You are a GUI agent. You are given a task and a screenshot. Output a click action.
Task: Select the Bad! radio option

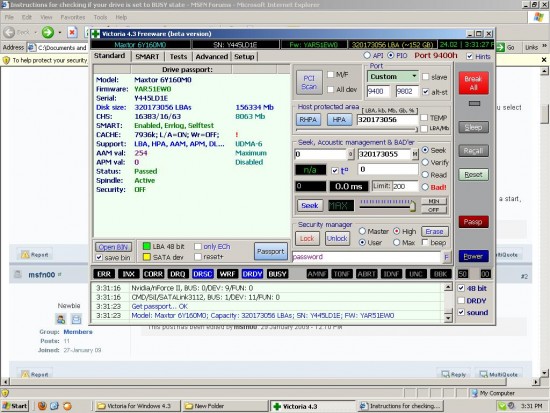[x=425, y=187]
